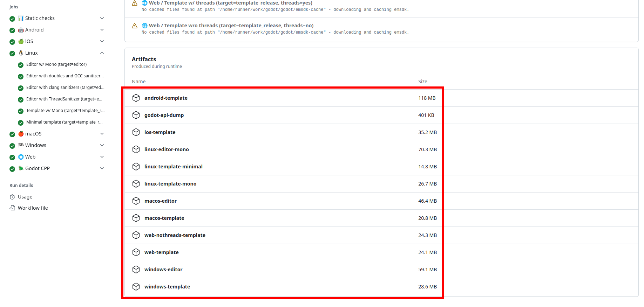Screen dimensions: 644x307
Task: Open the Usage run details page
Action: pyautogui.click(x=25, y=197)
